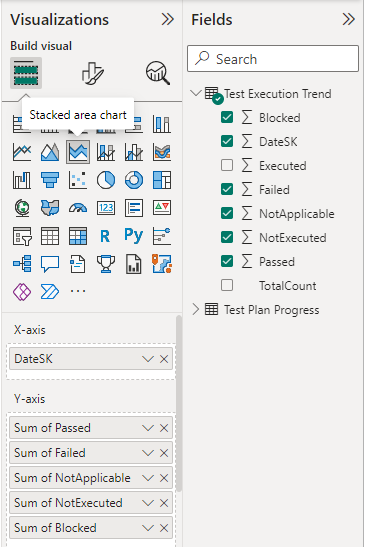Uncheck the Passed field
Image resolution: width=365 pixels, height=548 pixels.
pos(227,261)
